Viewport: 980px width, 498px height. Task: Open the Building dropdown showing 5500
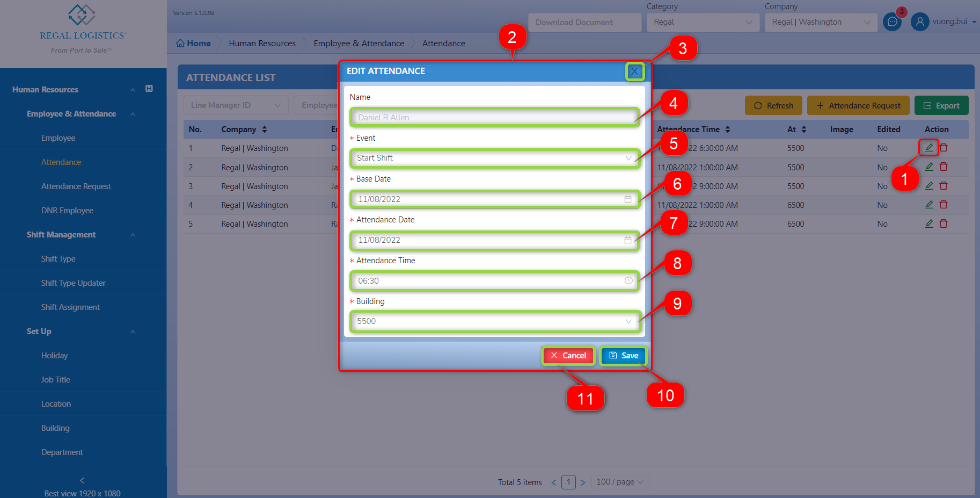(494, 321)
